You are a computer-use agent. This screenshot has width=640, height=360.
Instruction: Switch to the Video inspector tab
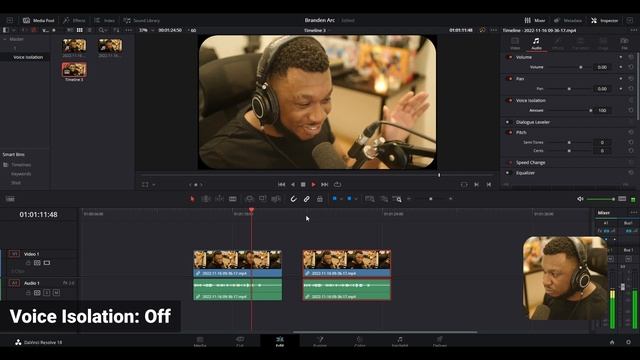pyautogui.click(x=515, y=44)
